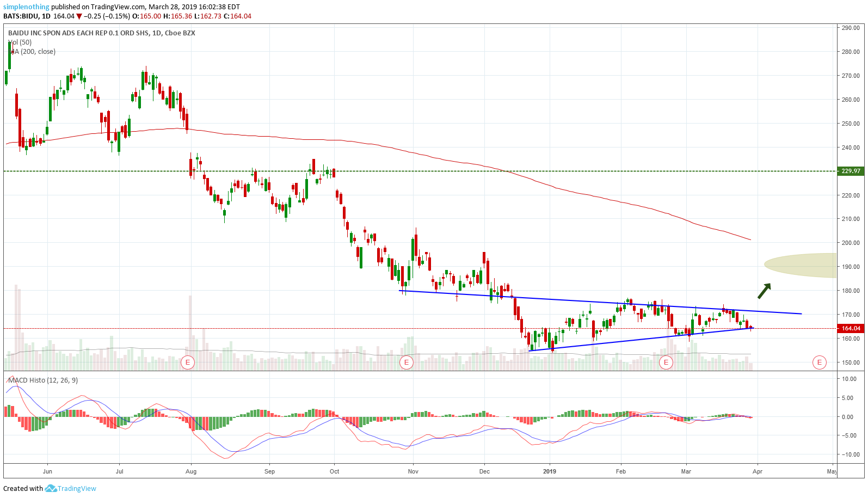Click the H:165.36 high value
This screenshot has height=498, width=868.
point(177,16)
